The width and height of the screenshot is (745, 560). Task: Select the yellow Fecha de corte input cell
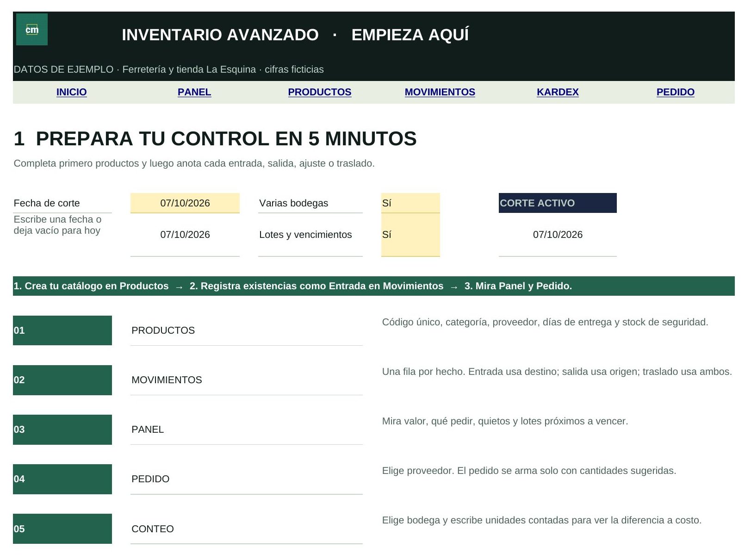tap(185, 203)
